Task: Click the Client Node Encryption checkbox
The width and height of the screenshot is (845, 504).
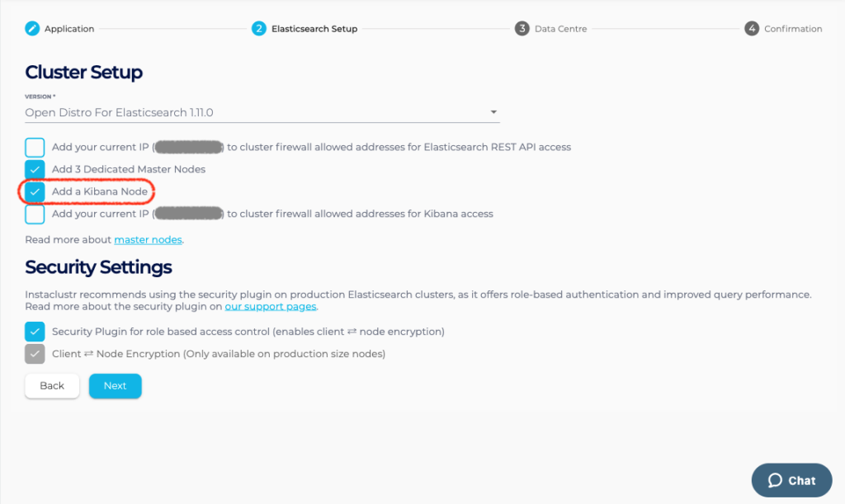Action: (35, 354)
